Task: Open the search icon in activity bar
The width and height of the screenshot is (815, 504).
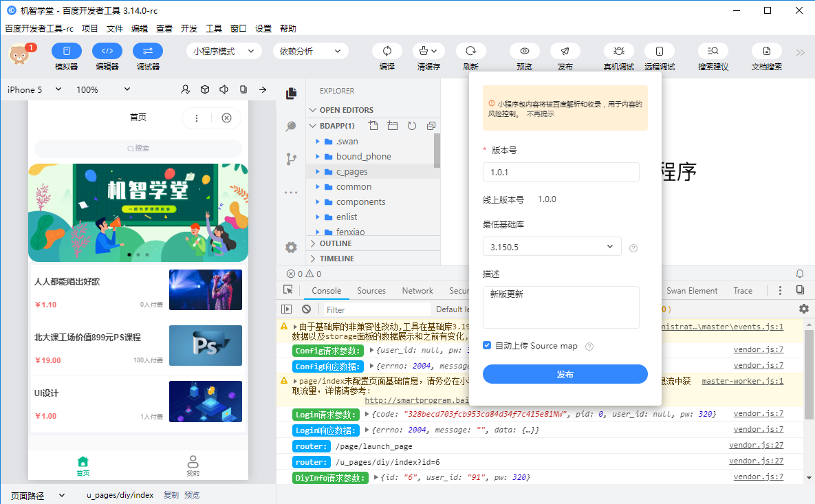Action: pyautogui.click(x=291, y=126)
